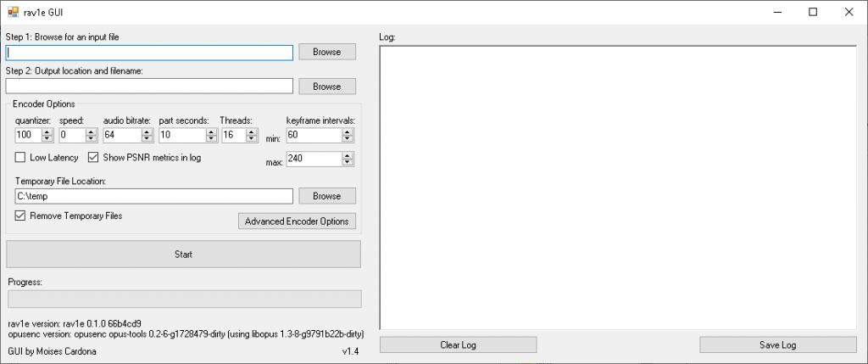868x364 pixels.
Task: Focus the Step 2 output filename field
Action: [149, 87]
